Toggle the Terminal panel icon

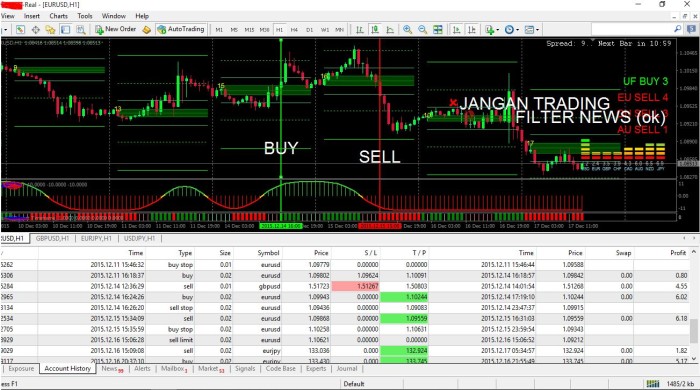click(66, 29)
